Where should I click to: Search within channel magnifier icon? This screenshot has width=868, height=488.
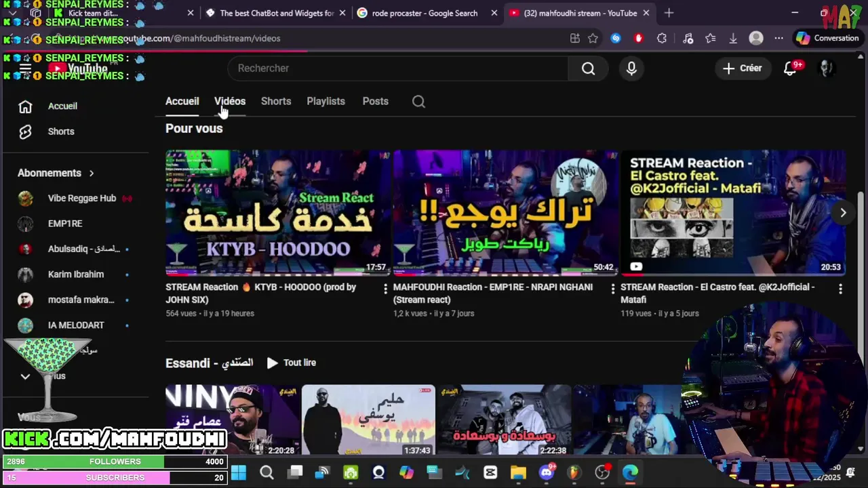pyautogui.click(x=418, y=102)
